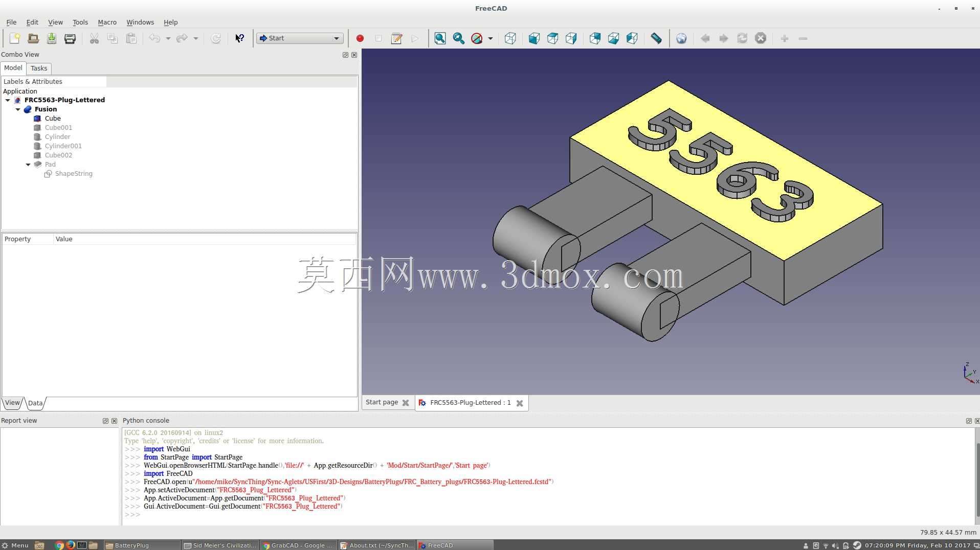Screen dimensions: 980x550
Task: Select the ShapeString tree item
Action: coord(74,174)
